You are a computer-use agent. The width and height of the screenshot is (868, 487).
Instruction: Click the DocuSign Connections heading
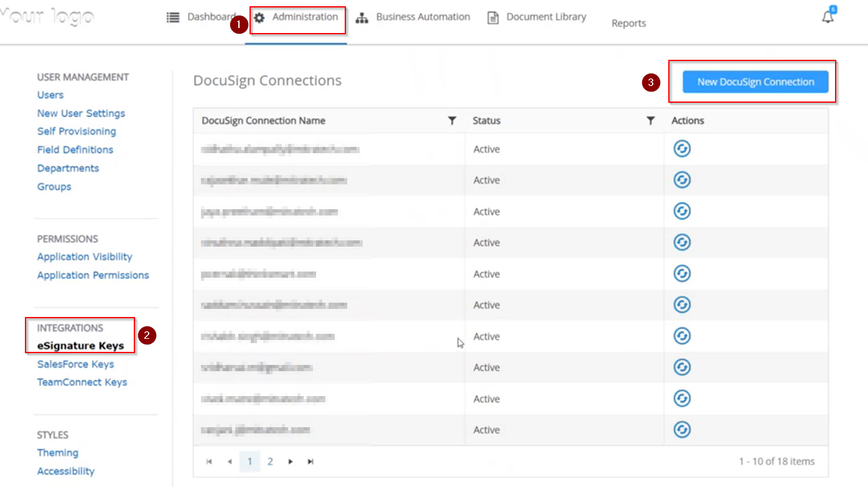pyautogui.click(x=268, y=80)
